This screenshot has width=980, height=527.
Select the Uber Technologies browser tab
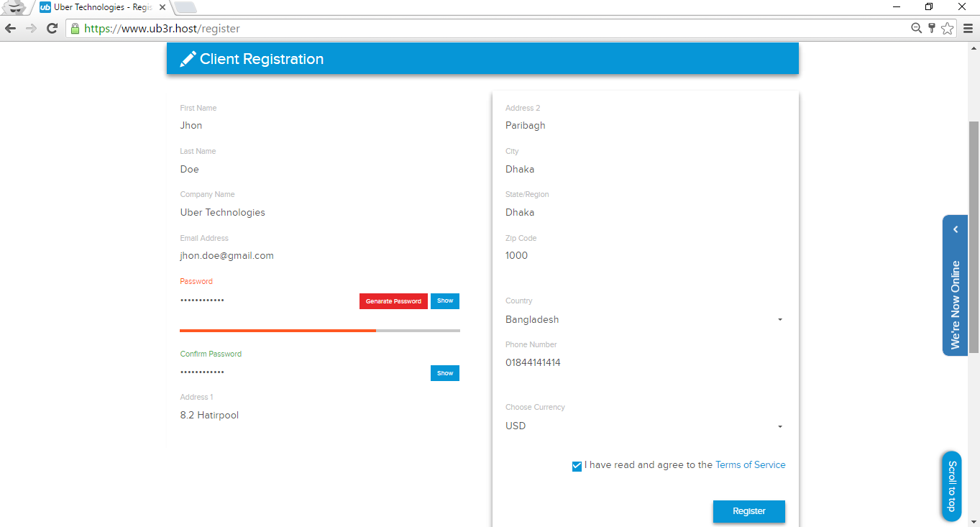(x=101, y=7)
